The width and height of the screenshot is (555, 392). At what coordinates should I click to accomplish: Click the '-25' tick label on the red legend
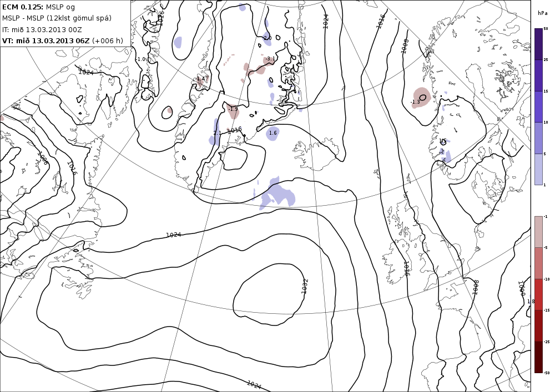[x=547, y=342]
